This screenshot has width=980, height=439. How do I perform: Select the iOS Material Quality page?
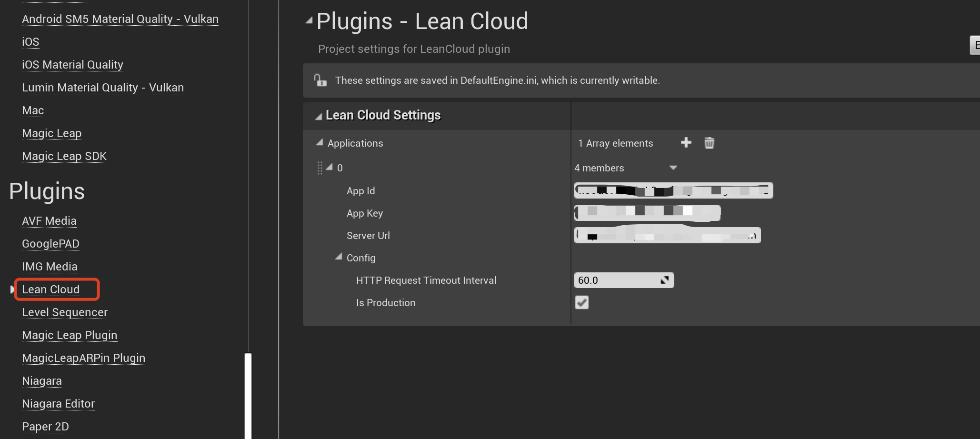click(72, 65)
